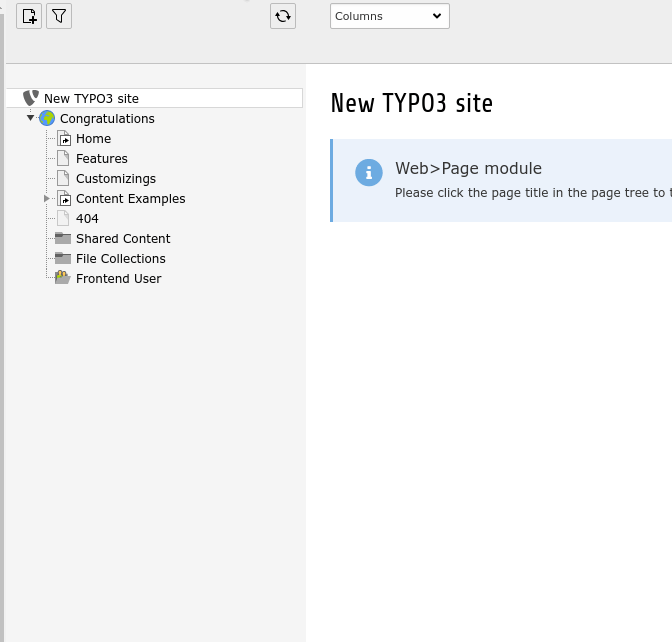The height and width of the screenshot is (642, 672).
Task: Click the Home shortcut page icon
Action: (x=64, y=138)
